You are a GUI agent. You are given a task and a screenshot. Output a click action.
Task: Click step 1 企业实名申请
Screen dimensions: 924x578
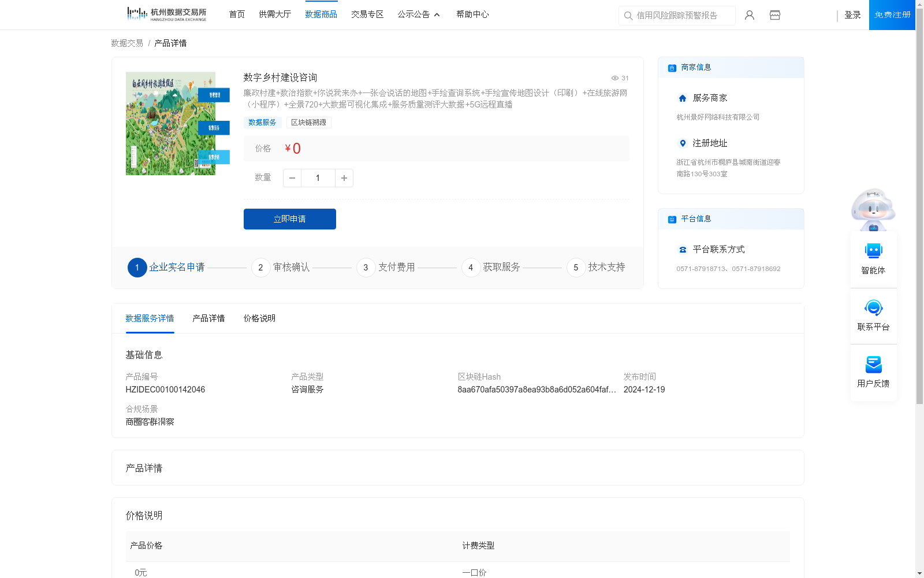(x=166, y=268)
